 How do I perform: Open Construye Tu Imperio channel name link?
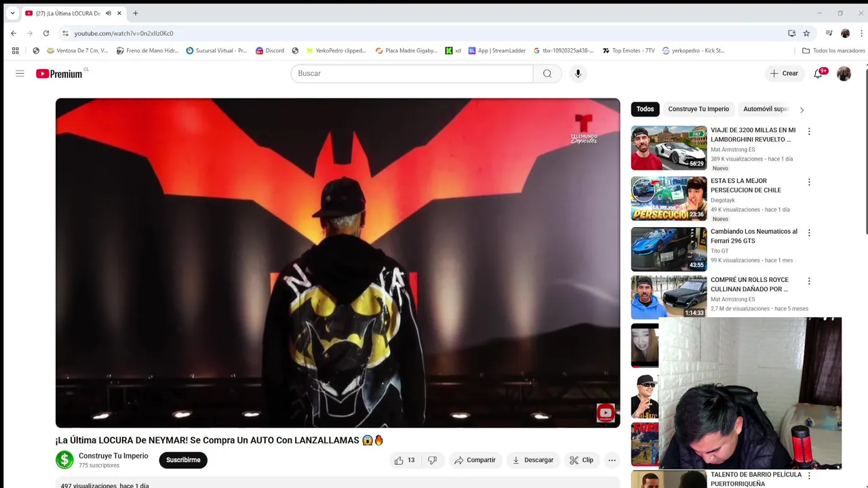pos(113,456)
